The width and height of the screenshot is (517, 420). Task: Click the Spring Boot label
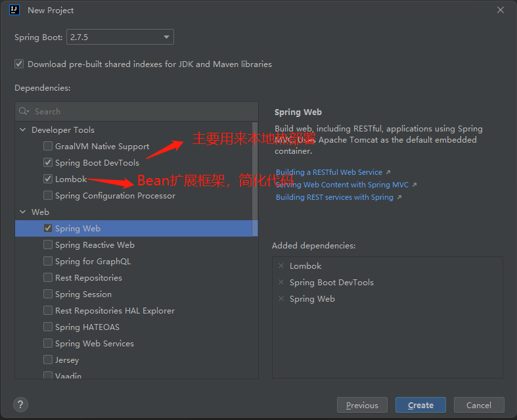click(x=38, y=37)
